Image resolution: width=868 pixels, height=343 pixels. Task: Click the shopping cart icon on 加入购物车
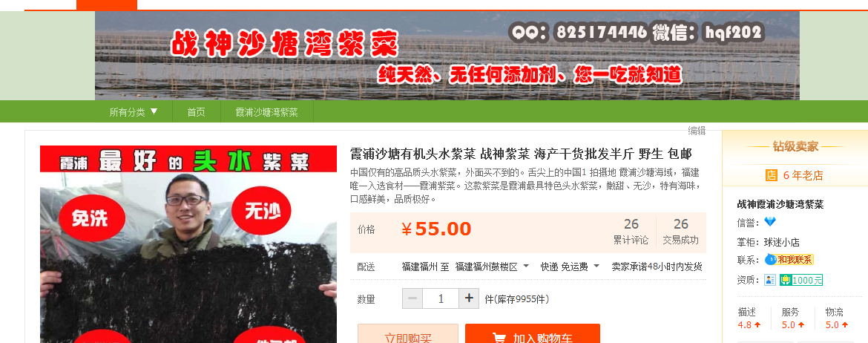point(499,338)
